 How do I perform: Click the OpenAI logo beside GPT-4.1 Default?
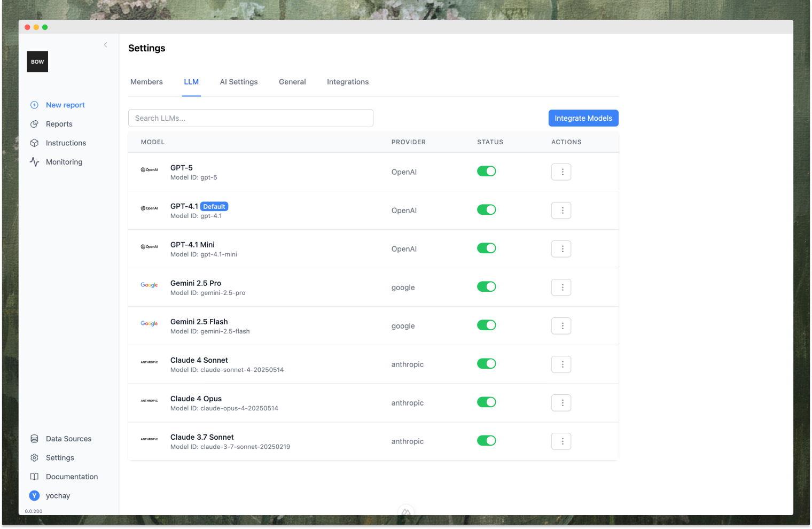[149, 208]
